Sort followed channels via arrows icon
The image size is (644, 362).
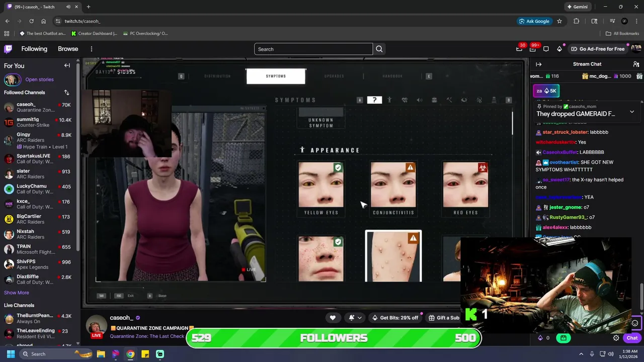click(66, 93)
